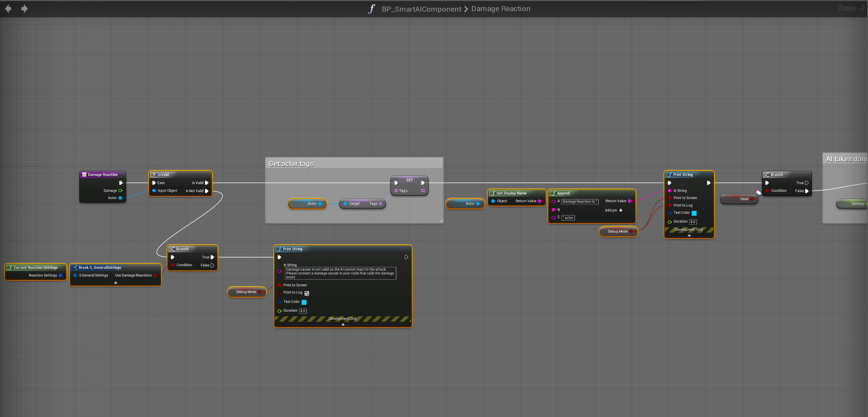Click BP_SmartAIComponent in the breadcrumb
This screenshot has height=417, width=868.
pyautogui.click(x=421, y=9)
